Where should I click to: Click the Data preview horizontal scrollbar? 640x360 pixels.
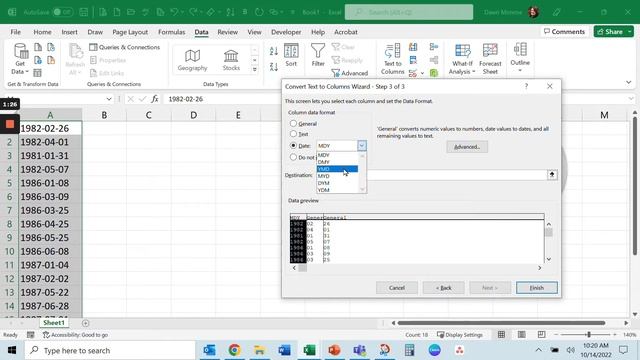click(417, 268)
